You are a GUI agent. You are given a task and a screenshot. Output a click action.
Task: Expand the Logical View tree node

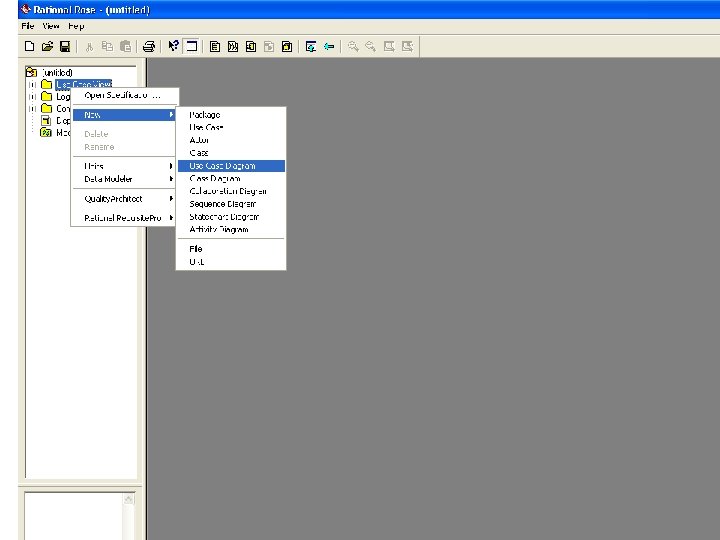tap(32, 96)
